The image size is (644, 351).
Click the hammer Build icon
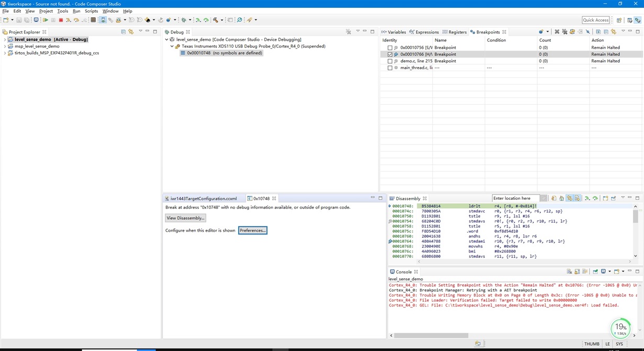tap(215, 20)
